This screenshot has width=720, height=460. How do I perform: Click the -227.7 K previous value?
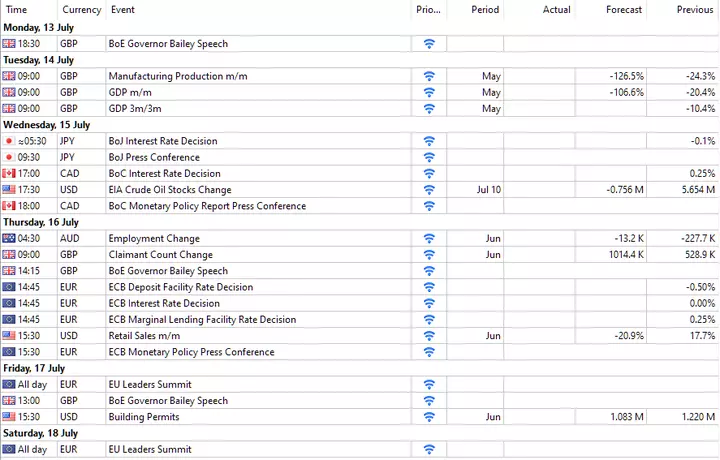[x=698, y=238]
